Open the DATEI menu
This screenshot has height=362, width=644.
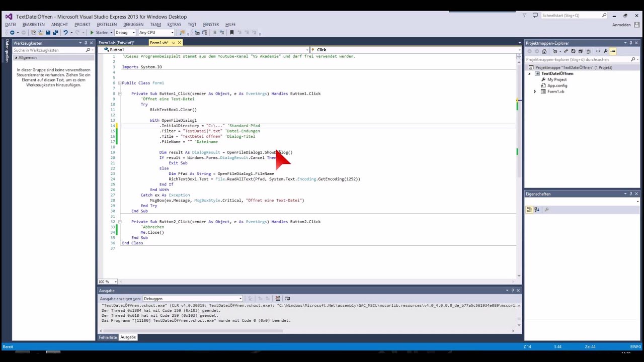tap(11, 24)
